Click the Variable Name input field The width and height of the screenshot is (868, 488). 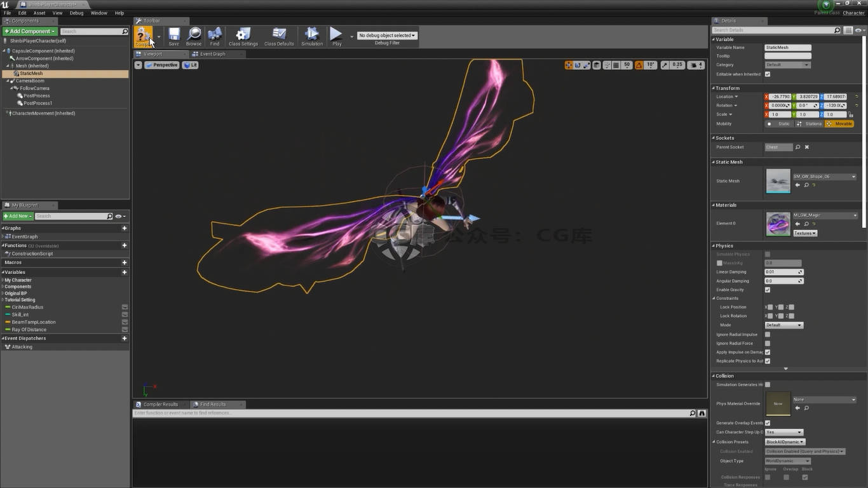(788, 47)
